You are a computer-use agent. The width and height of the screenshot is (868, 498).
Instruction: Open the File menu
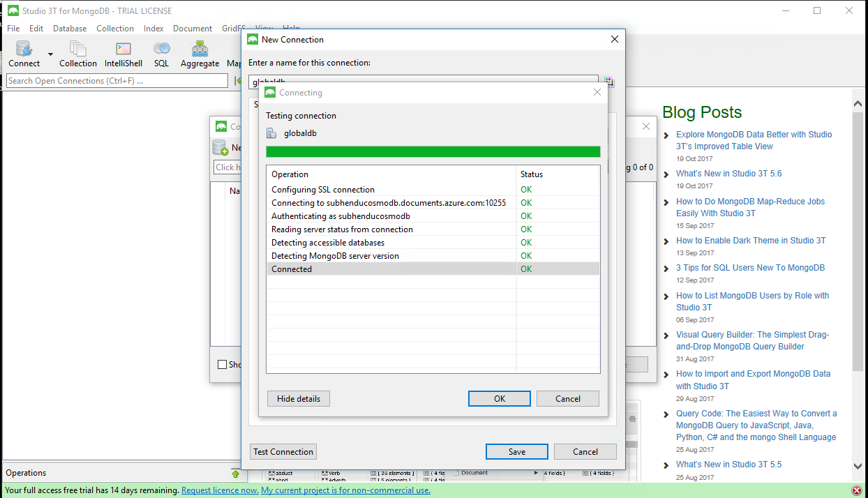coord(13,29)
